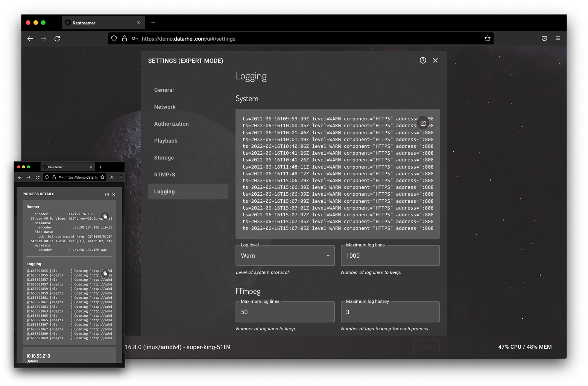This screenshot has width=588, height=386.
Task: Copy the Banner text in Process Details
Action: click(105, 216)
